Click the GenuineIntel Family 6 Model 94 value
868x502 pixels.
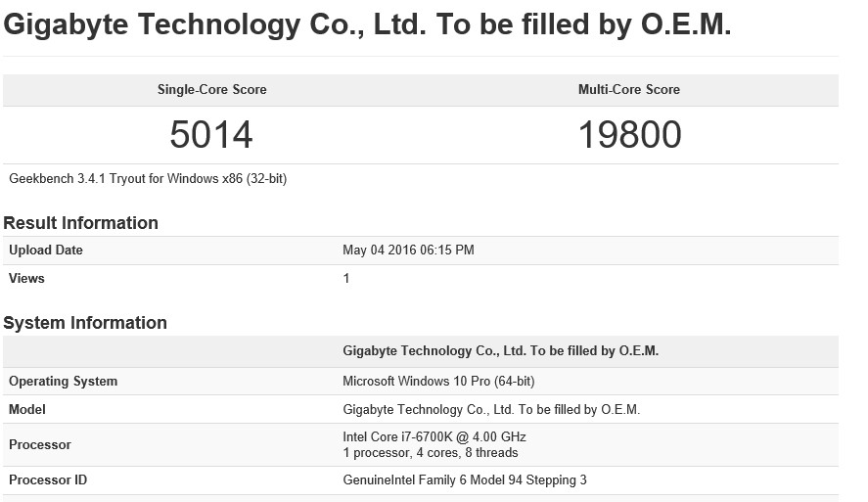[x=465, y=479]
